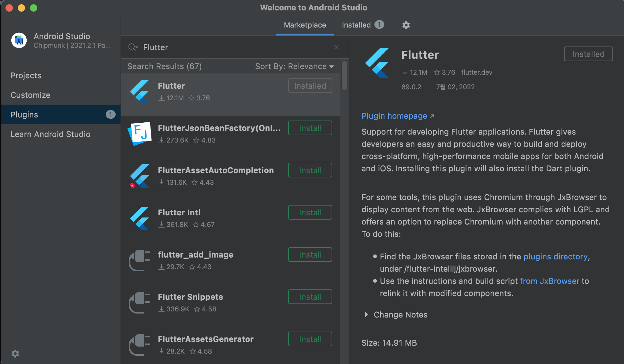Open Projects in the sidebar
Image resolution: width=624 pixels, height=364 pixels.
[x=26, y=76]
